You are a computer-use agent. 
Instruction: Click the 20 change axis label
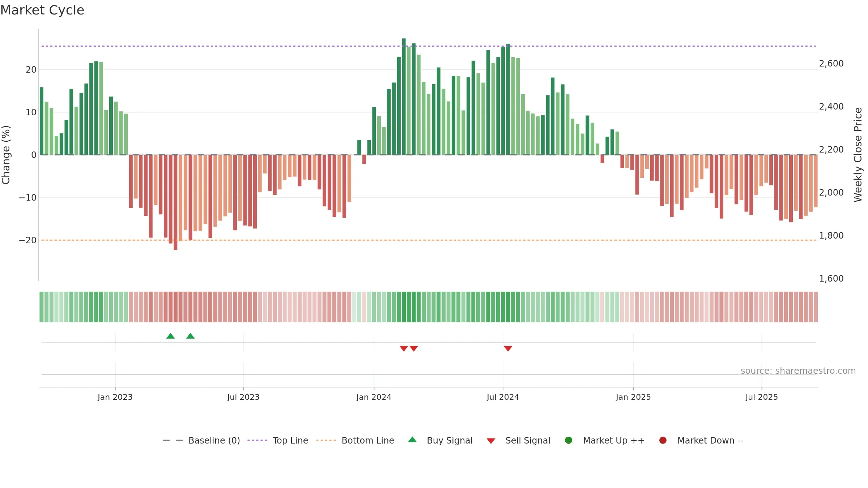coord(31,70)
